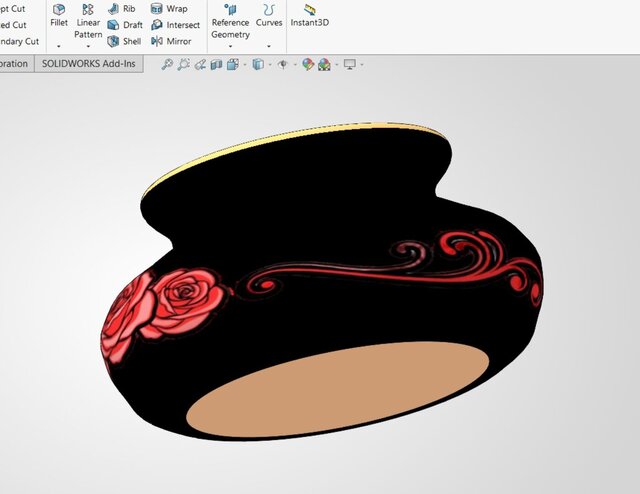Expand the Reference Geometry dropdown

coord(230,46)
